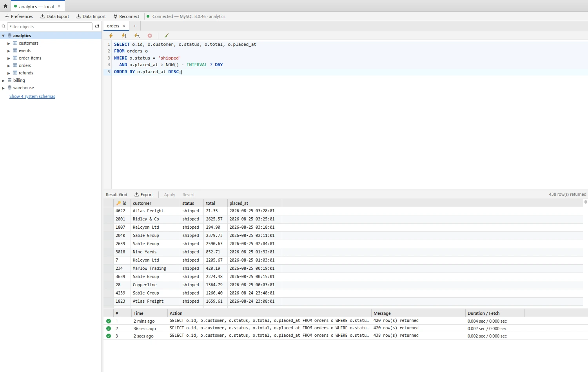Click the order_items table icon
588x372 pixels.
[x=15, y=58]
